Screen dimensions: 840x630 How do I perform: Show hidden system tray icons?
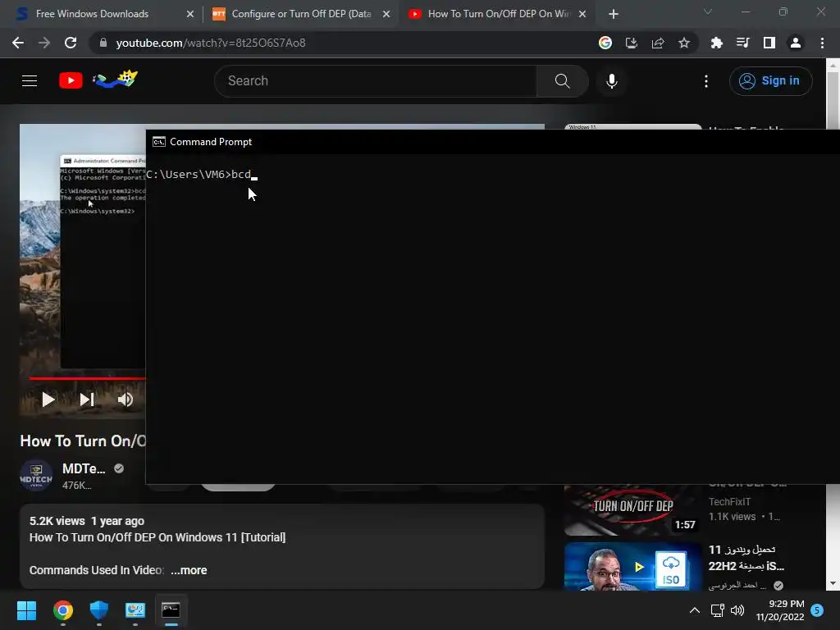(694, 610)
